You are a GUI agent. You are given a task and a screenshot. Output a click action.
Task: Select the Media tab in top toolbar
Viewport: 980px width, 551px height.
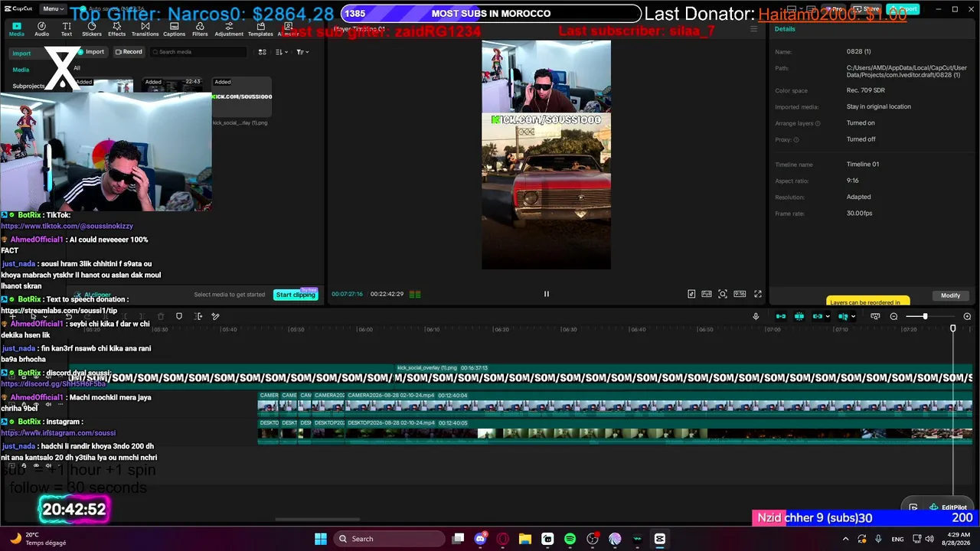16,29
